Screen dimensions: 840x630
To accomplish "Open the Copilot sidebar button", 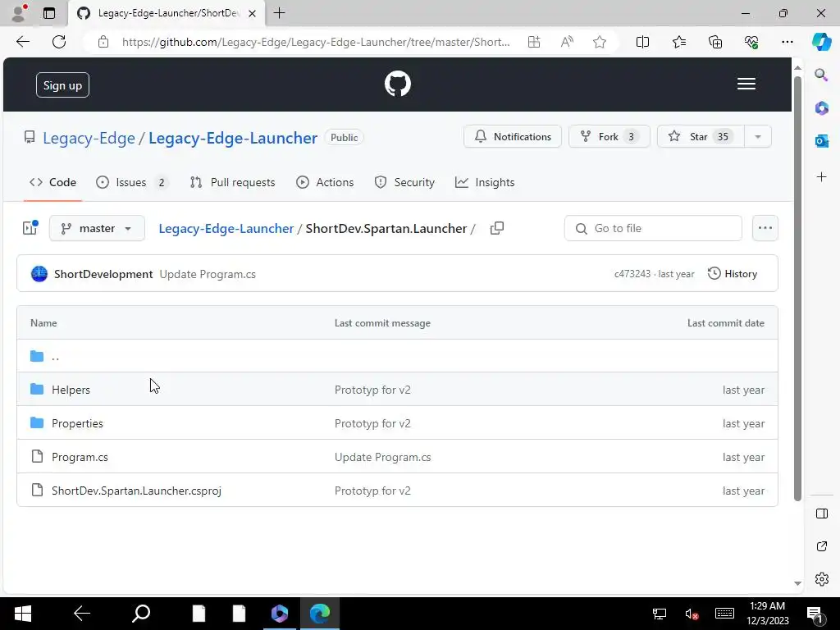I will [821, 42].
